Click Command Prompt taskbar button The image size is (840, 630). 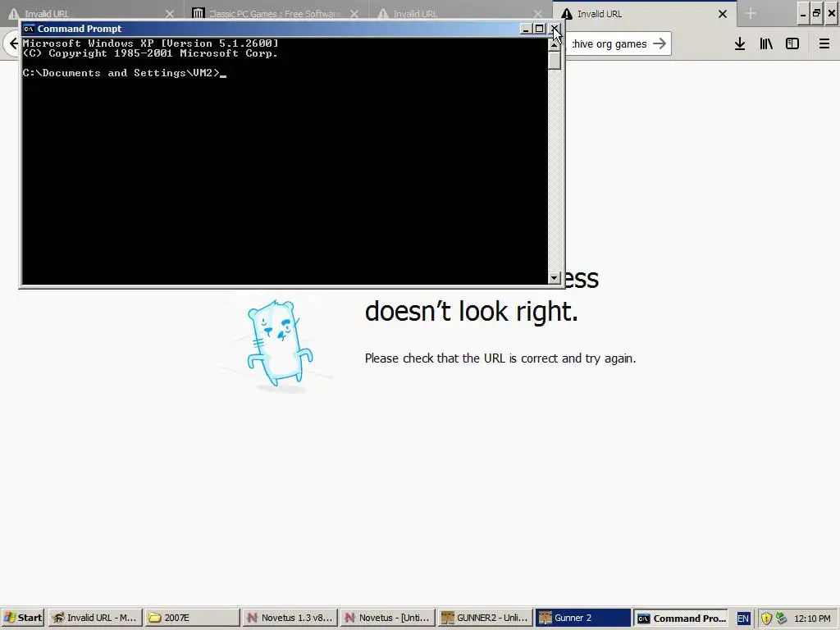[681, 618]
